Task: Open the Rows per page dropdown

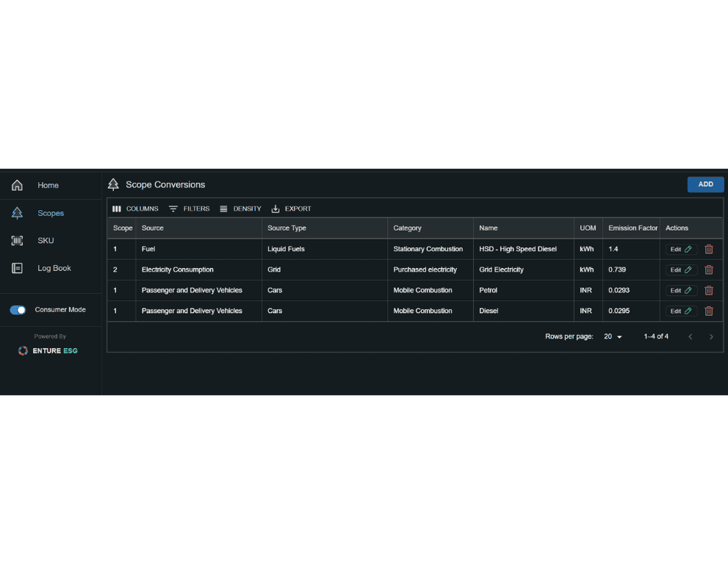Action: (x=613, y=336)
